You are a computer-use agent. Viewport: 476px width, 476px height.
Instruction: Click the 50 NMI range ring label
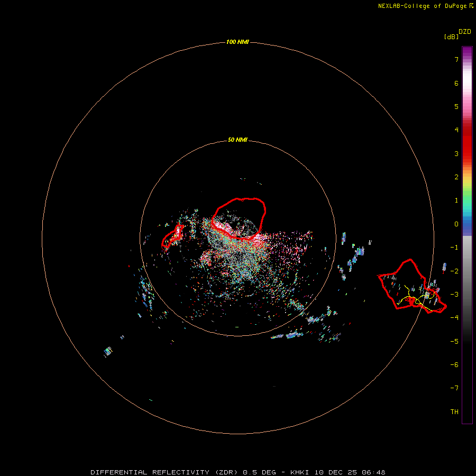(237, 140)
